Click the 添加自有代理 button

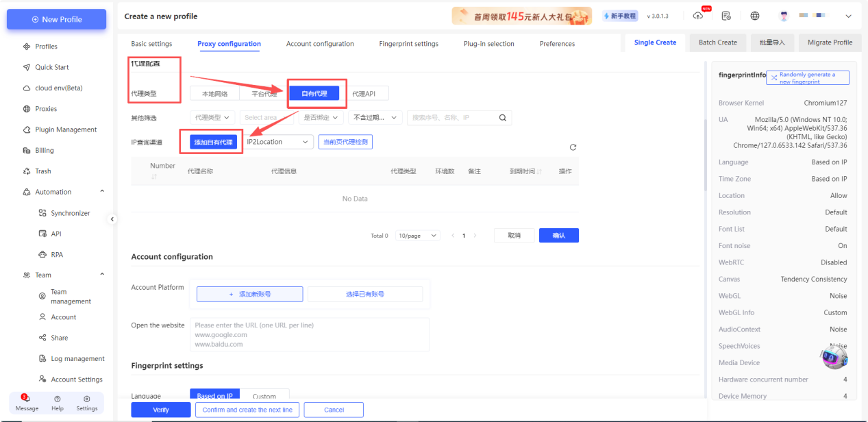(214, 142)
